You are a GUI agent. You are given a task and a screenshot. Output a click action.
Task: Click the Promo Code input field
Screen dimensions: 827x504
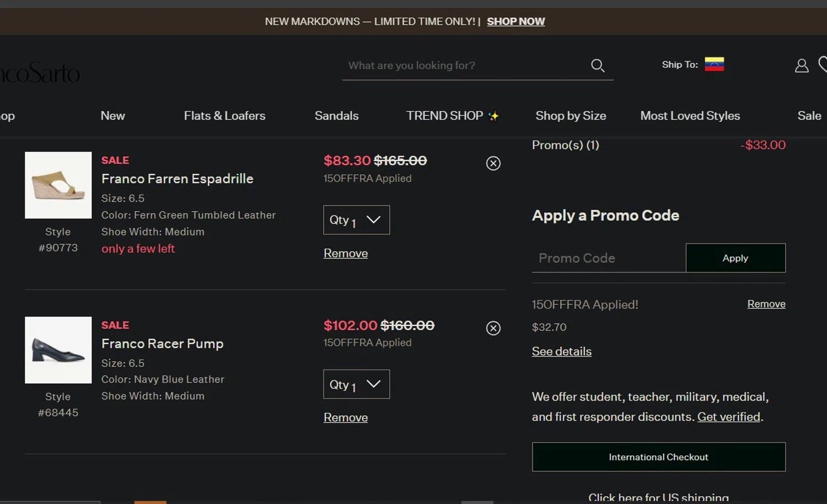click(609, 258)
